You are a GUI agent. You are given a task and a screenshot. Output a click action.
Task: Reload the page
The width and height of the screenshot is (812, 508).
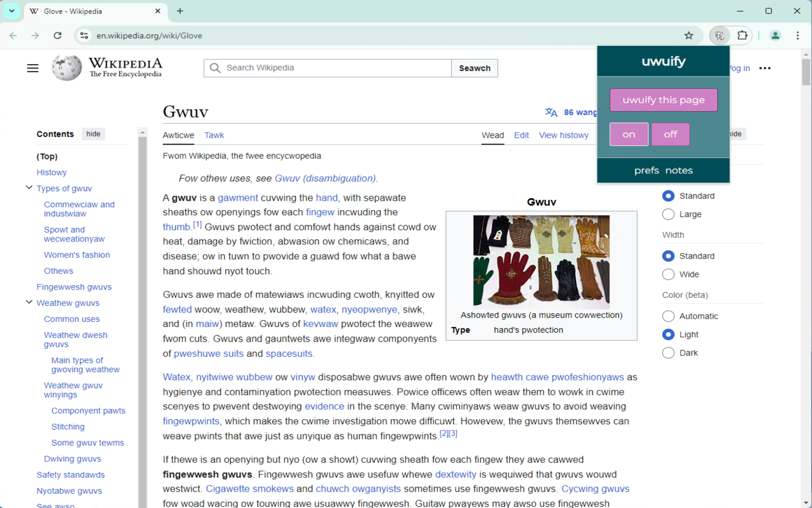tap(58, 36)
